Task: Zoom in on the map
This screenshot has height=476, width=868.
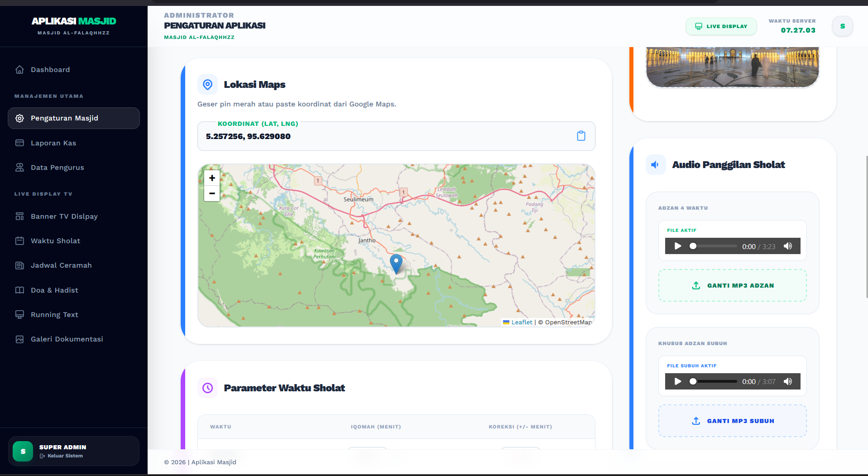Action: (212, 178)
